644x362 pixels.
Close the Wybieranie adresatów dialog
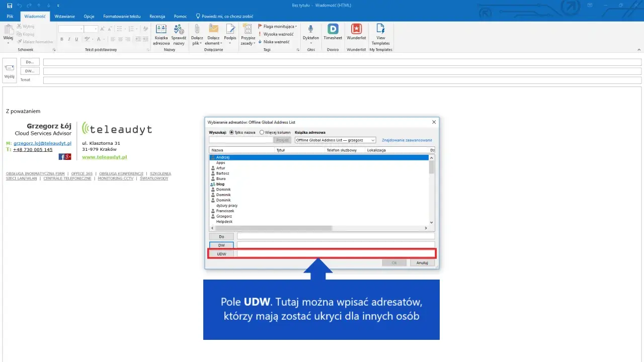(x=434, y=122)
